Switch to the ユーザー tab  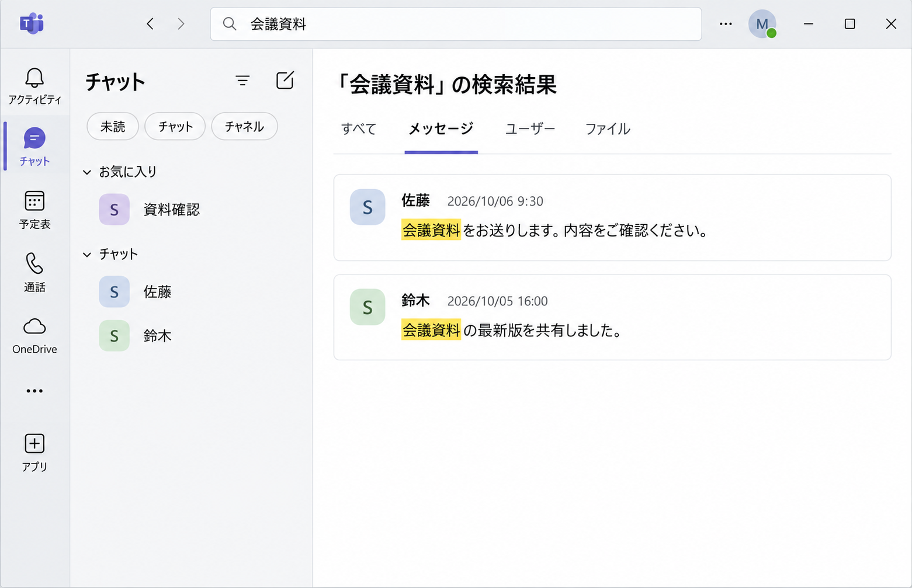pos(530,128)
